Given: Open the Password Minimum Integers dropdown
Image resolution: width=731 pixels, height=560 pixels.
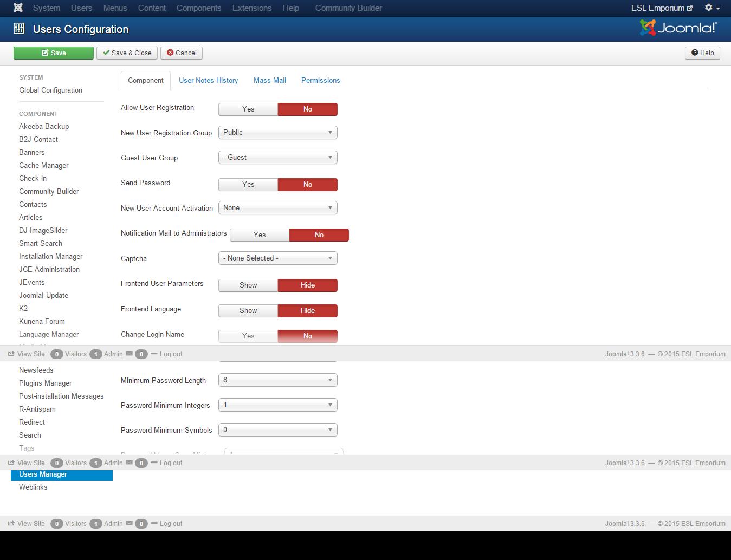Looking at the screenshot, I should (x=278, y=405).
